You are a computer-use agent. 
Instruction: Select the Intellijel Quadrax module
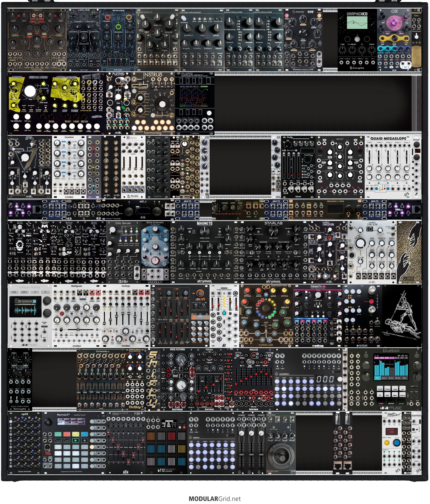[69, 167]
